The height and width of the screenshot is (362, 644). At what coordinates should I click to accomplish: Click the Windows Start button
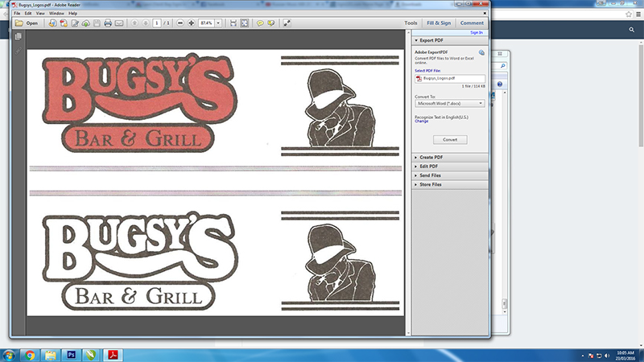(x=9, y=355)
